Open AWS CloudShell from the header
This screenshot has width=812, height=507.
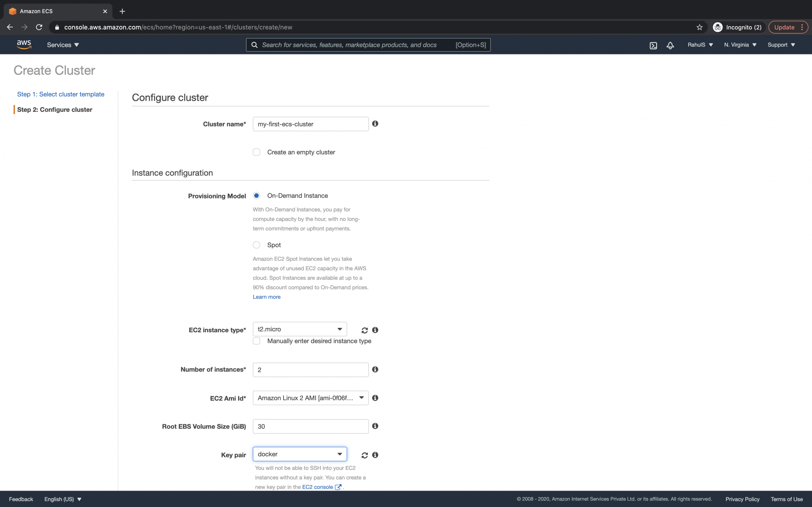(x=653, y=45)
